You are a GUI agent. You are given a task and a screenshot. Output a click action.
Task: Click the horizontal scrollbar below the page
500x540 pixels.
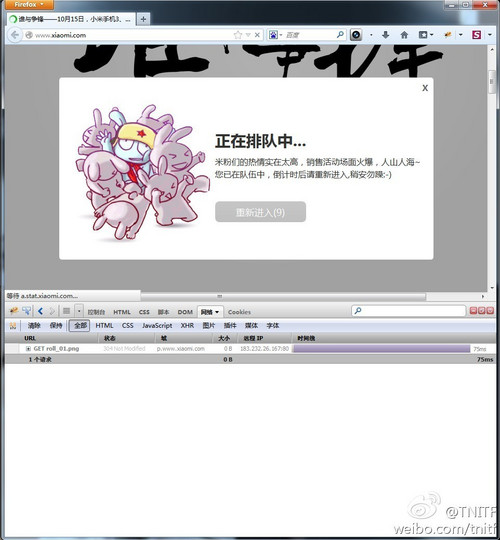point(283,296)
